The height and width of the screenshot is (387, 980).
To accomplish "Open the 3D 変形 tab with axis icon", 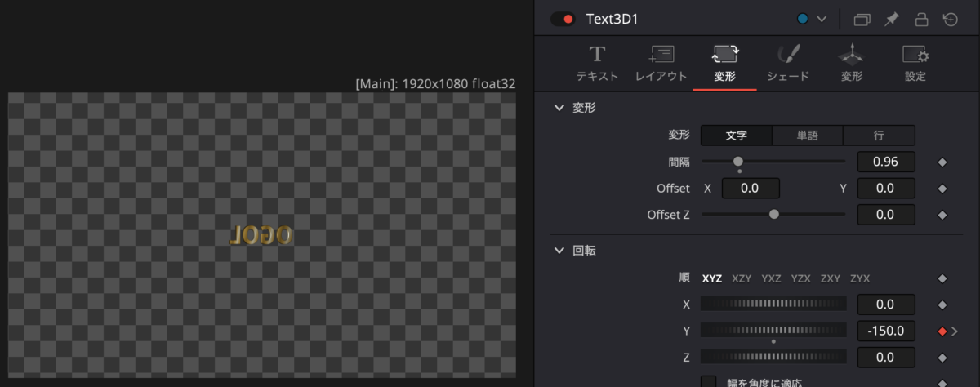I will tap(852, 64).
